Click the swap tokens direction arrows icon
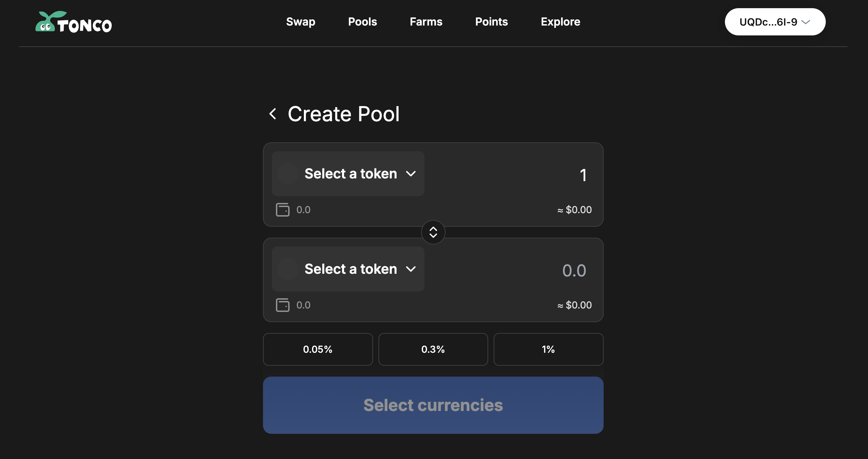Screen dimensions: 868x459 [433, 232]
